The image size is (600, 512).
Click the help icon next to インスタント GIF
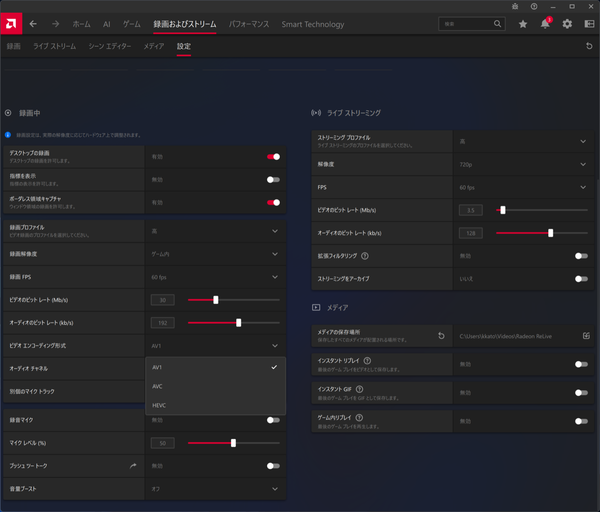pos(359,389)
